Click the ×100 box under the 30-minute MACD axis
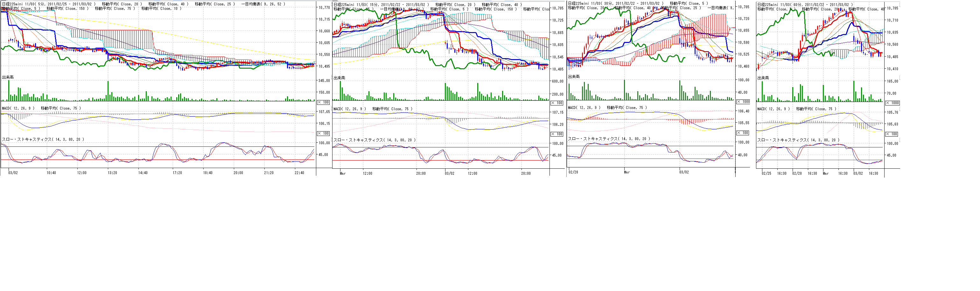Screen dimensions: 980x291 pos(743,133)
